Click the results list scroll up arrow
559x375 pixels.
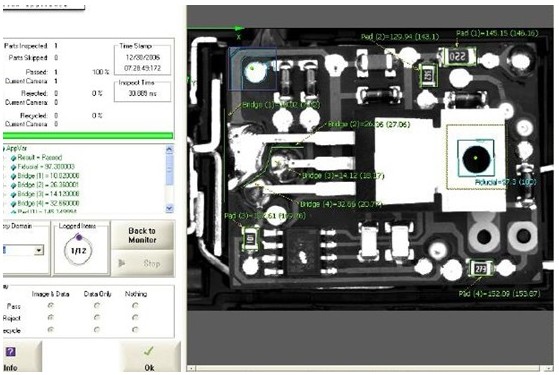pos(169,149)
